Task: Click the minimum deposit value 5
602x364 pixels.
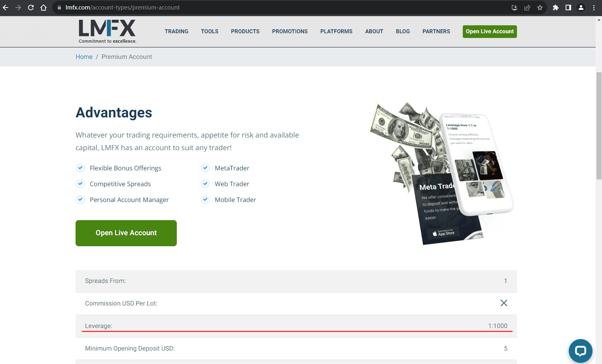Action: (x=505, y=349)
